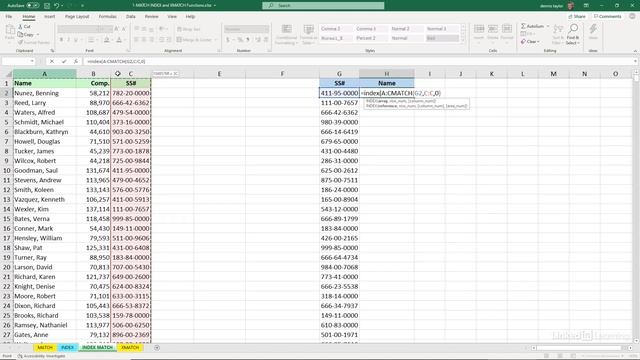
Task: Open the Name Box dropdown arrow
Action: point(32,61)
